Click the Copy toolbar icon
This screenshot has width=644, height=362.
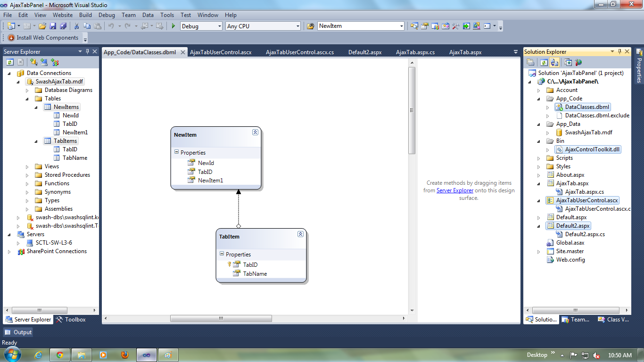click(87, 26)
